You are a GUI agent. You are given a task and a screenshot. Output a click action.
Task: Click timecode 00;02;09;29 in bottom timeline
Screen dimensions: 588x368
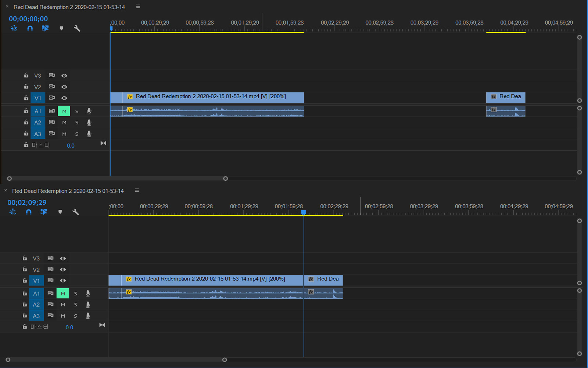pos(27,202)
